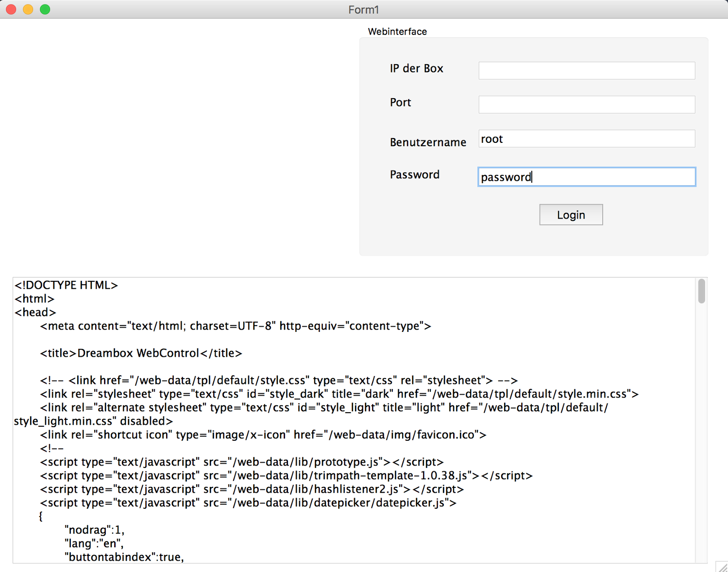Click the "Password" label text
728x572 pixels.
(x=414, y=174)
